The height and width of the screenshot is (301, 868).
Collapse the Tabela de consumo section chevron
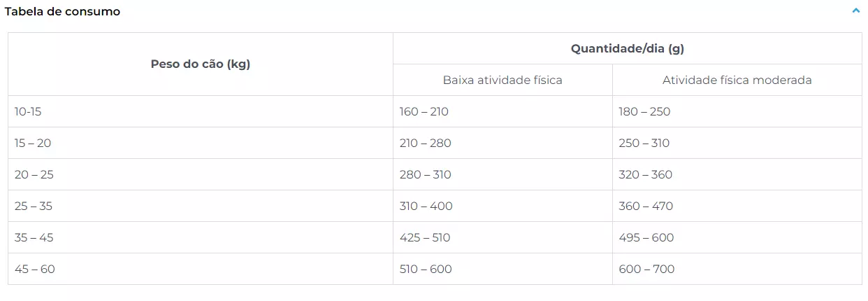tap(856, 10)
